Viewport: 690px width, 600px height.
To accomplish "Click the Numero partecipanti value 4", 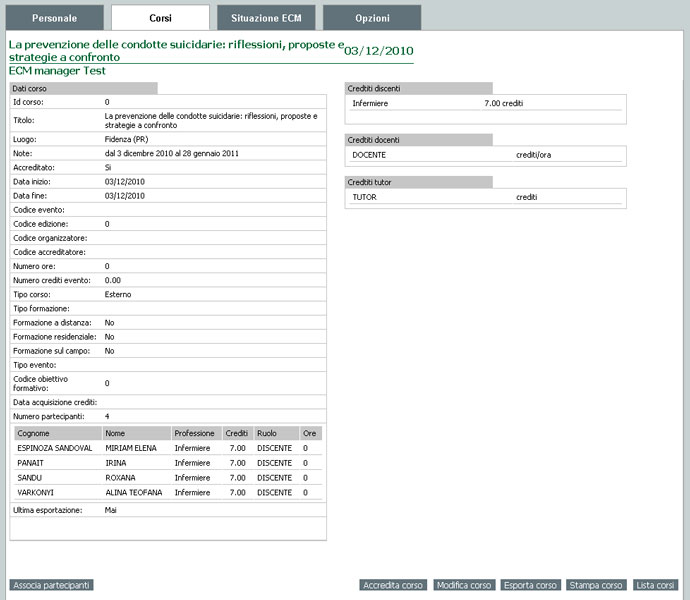I will [107, 416].
